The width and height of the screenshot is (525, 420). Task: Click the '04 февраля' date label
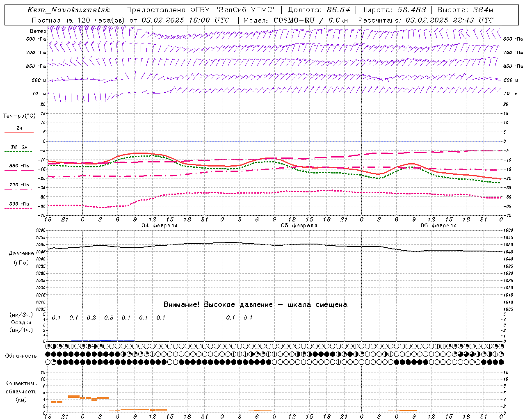click(x=160, y=226)
